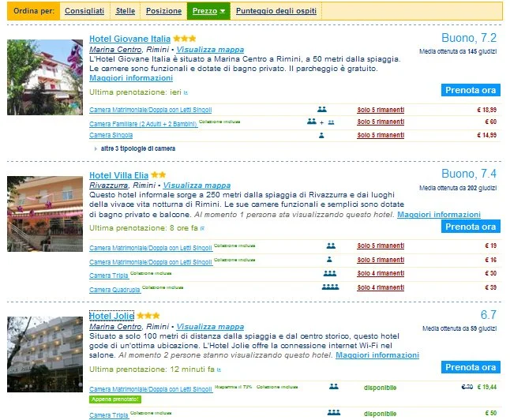Click three-star rating of Hotel Giovane Italia
Screen dimensions: 510x420
coord(185,39)
